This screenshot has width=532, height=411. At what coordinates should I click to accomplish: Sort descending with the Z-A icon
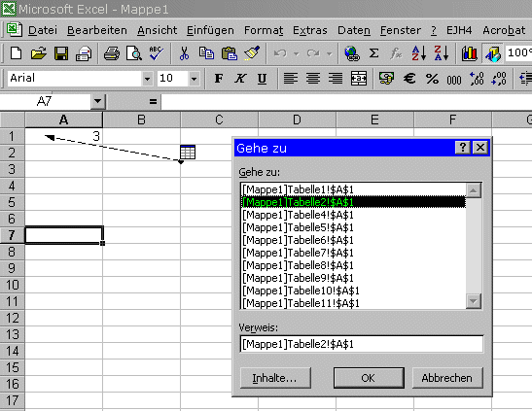[x=442, y=53]
